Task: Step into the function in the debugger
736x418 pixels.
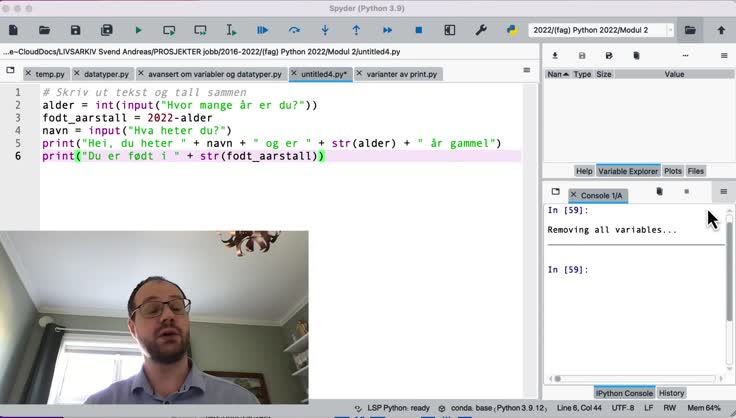Action: point(325,30)
